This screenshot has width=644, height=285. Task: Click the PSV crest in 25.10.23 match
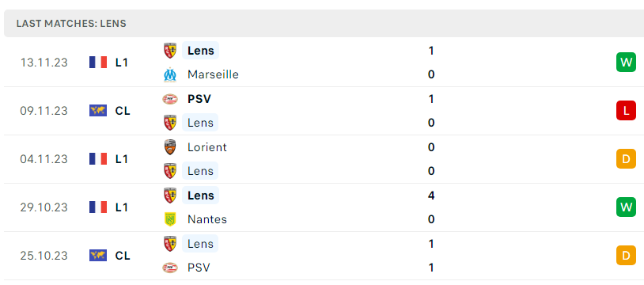tap(170, 268)
